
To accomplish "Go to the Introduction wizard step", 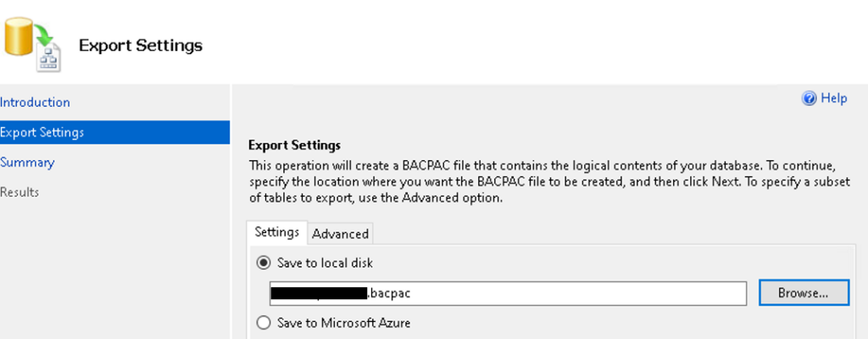I will tap(35, 103).
